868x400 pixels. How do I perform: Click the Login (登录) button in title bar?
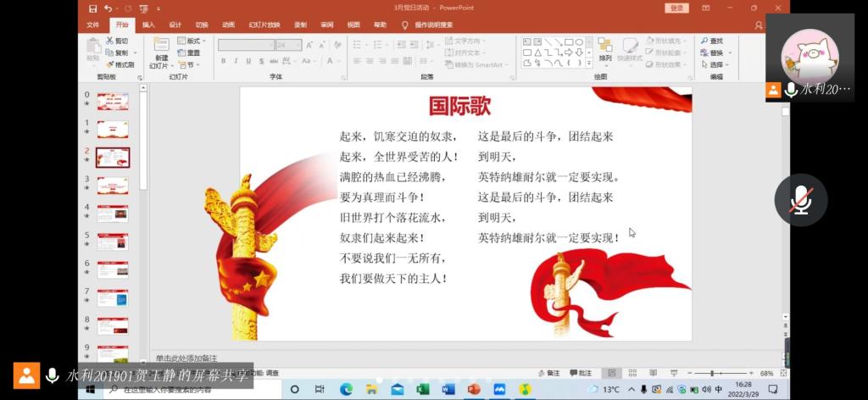point(676,8)
